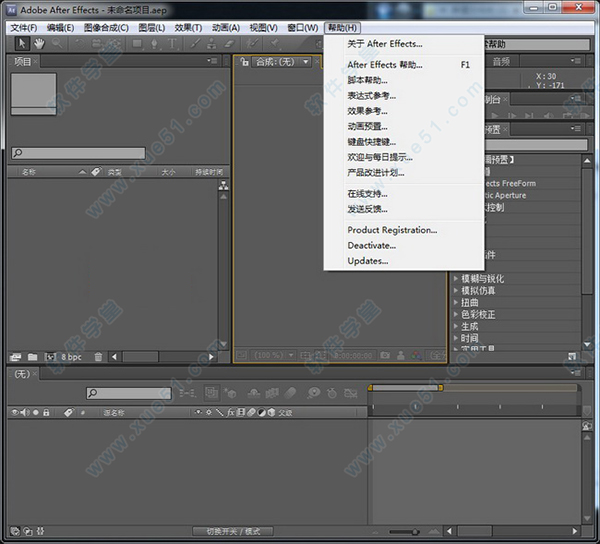Expand the 模糊与锐化 effects category

coord(456,279)
